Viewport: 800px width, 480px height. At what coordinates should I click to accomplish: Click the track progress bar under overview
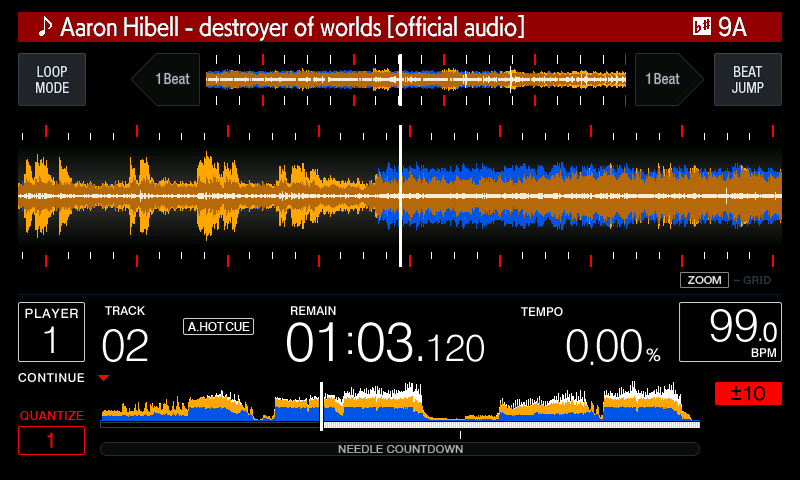tap(400, 424)
